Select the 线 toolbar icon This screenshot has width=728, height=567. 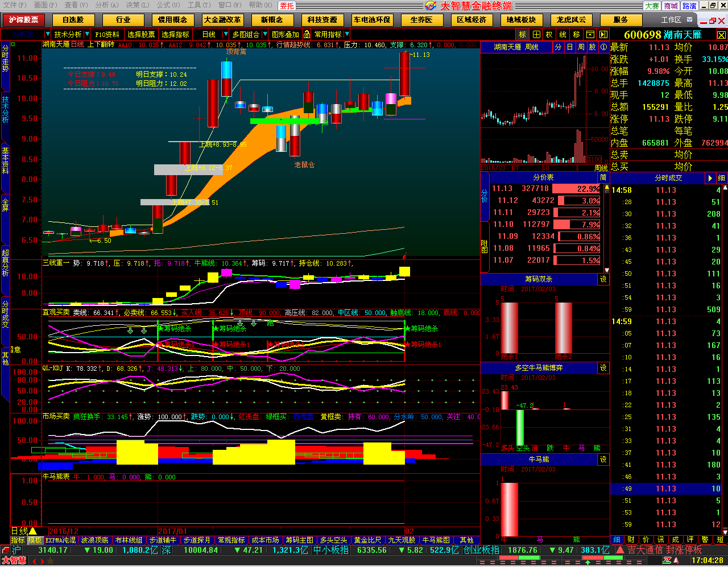tap(563, 35)
